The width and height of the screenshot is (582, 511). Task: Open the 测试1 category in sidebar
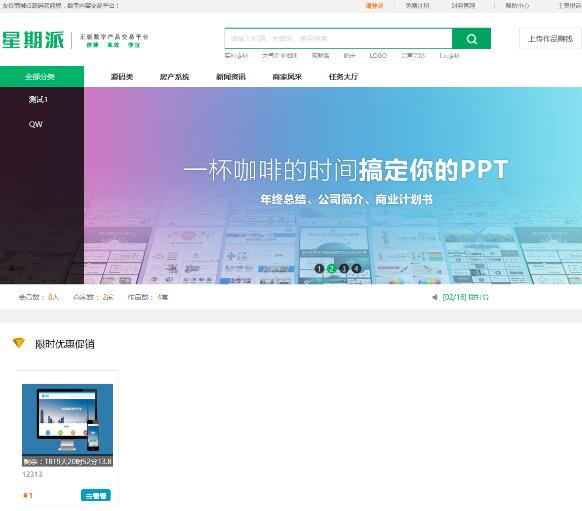pyautogui.click(x=38, y=99)
